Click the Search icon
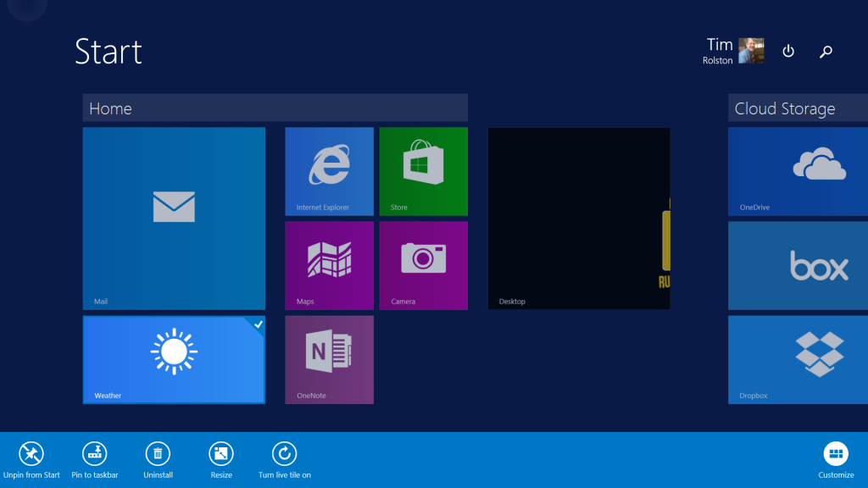 (826, 51)
